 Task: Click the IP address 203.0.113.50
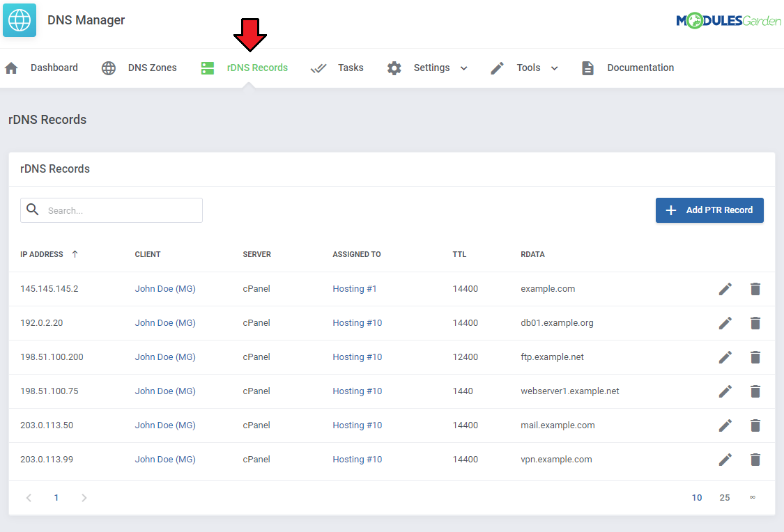point(47,425)
